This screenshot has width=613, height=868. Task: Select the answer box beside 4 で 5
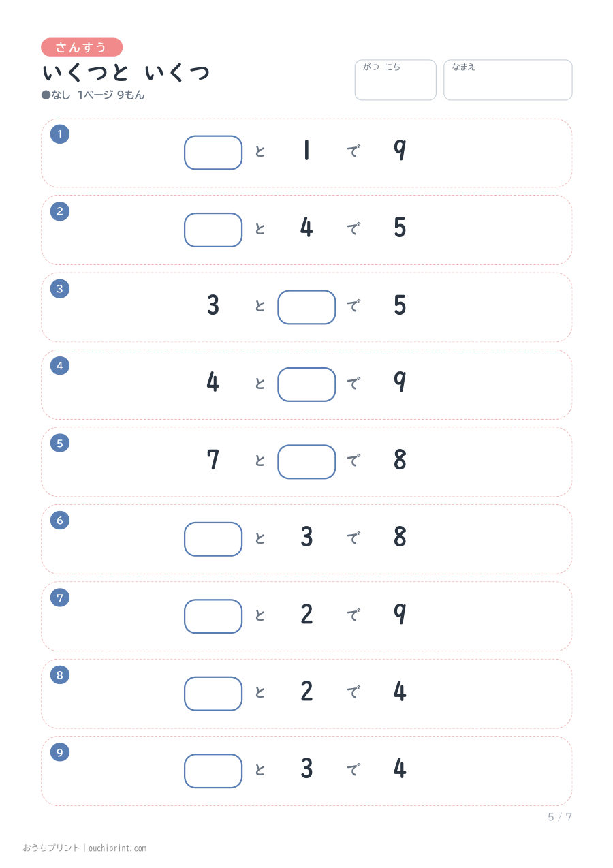213,230
